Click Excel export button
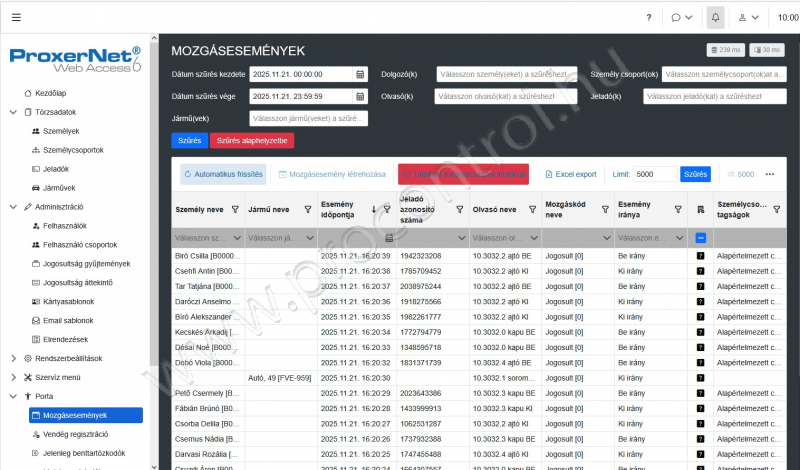The height and width of the screenshot is (470, 800). pos(571,174)
